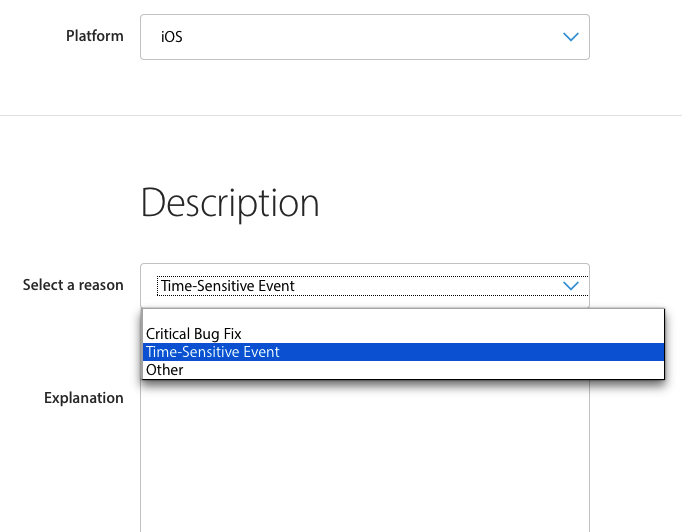Click the divider line above Description
The height and width of the screenshot is (532, 682).
(x=340, y=115)
